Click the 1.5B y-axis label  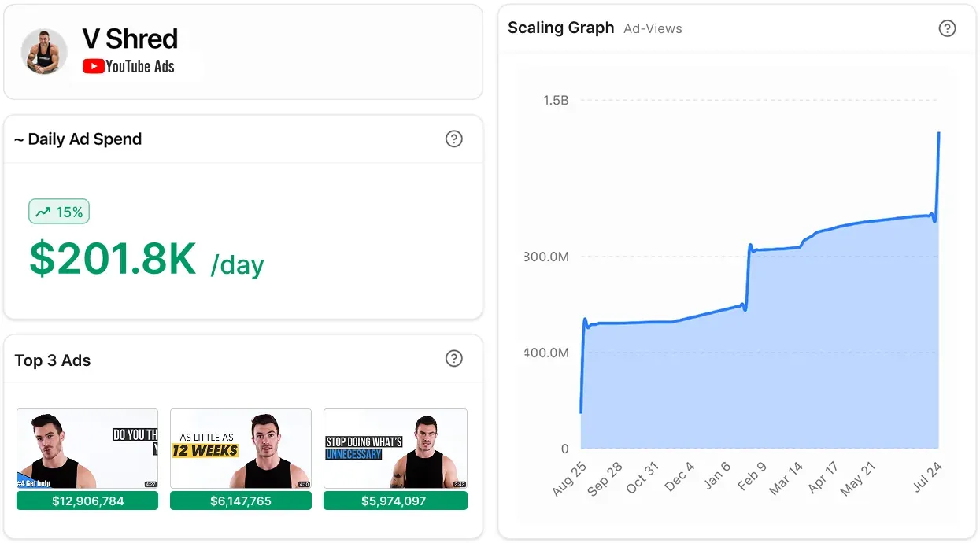[556, 100]
